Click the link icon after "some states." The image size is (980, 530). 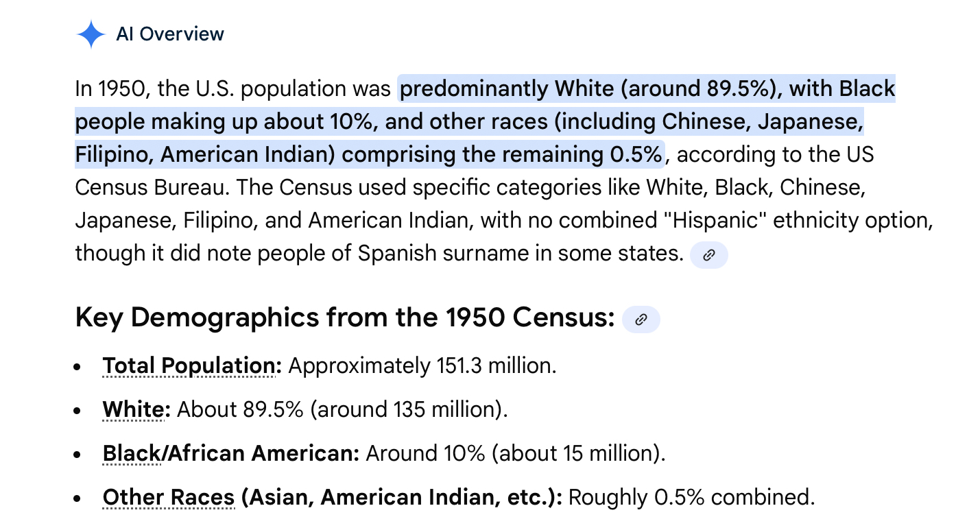pos(709,255)
